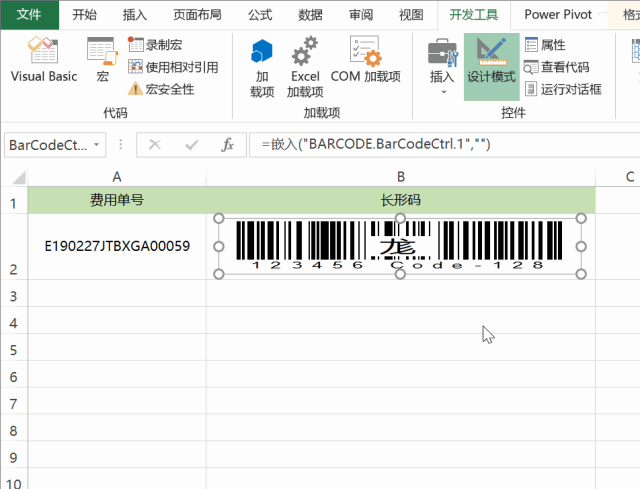Click the select-all corner triangle
The image size is (640, 489).
[x=19, y=177]
